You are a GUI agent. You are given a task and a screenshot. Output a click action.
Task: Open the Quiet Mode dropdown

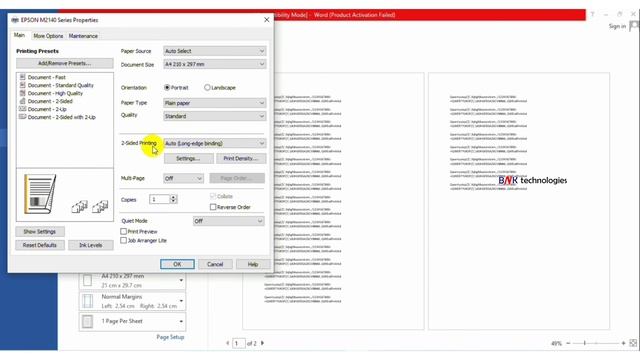[229, 221]
